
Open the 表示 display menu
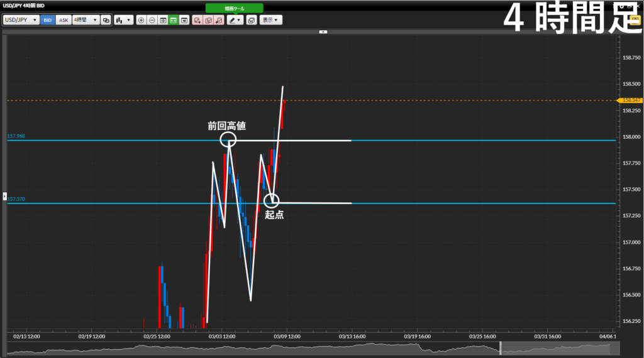point(271,20)
